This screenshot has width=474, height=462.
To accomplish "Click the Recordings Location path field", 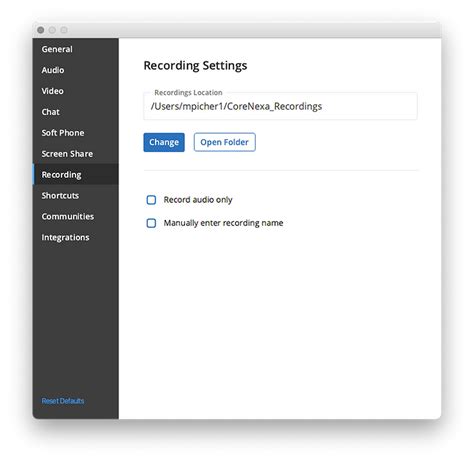I will pos(280,106).
